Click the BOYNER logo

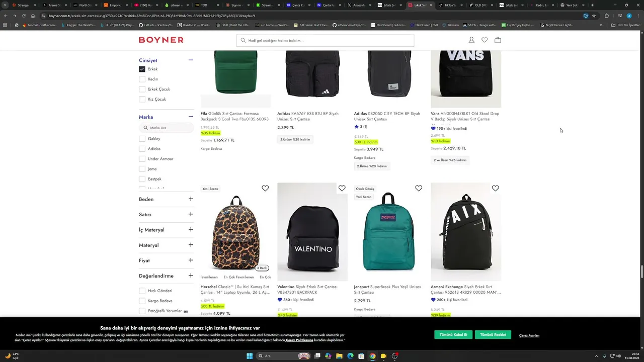tap(161, 40)
